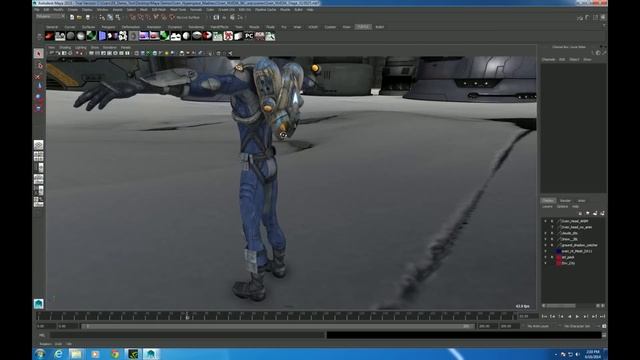Image resolution: width=640 pixels, height=360 pixels.
Task: Select the arrow Select tool in toolbox
Action: pyautogui.click(x=39, y=53)
